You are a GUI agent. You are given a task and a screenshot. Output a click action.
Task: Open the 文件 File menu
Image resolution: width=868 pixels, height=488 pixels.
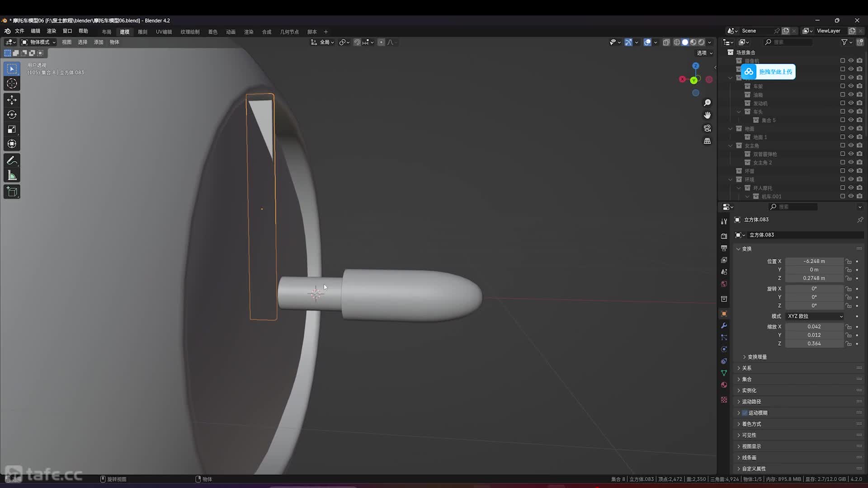pos(19,31)
